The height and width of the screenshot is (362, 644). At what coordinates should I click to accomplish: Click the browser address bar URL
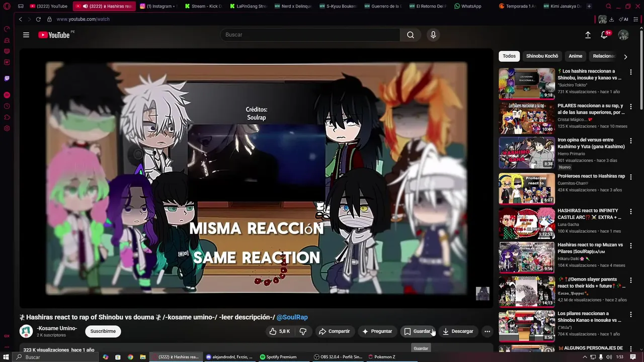83,19
